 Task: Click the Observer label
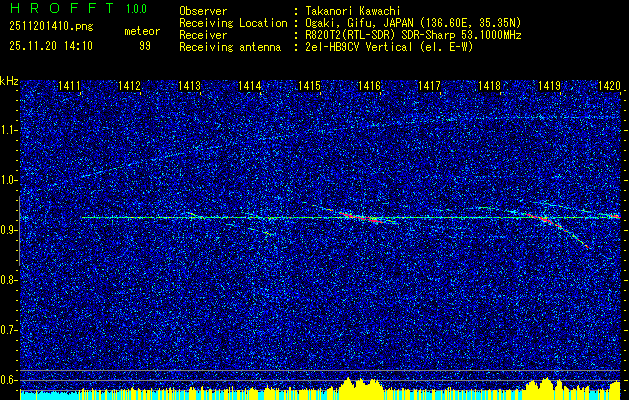point(203,11)
